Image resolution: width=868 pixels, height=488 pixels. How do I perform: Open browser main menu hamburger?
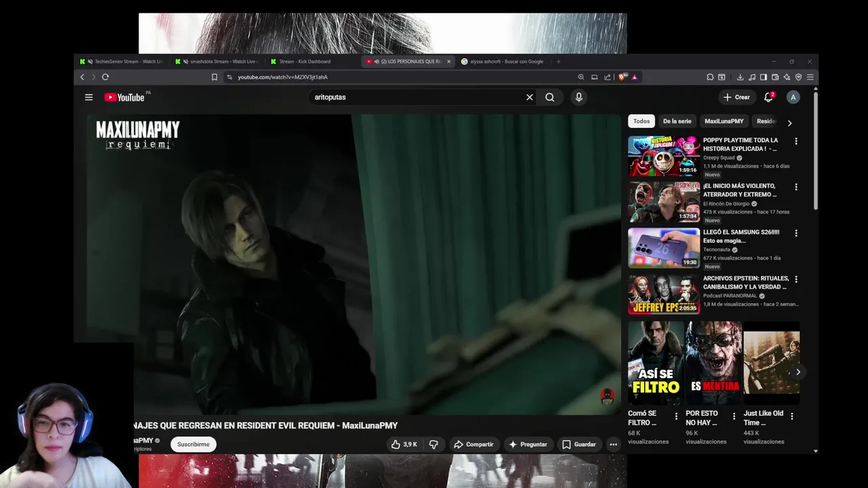pyautogui.click(x=810, y=77)
